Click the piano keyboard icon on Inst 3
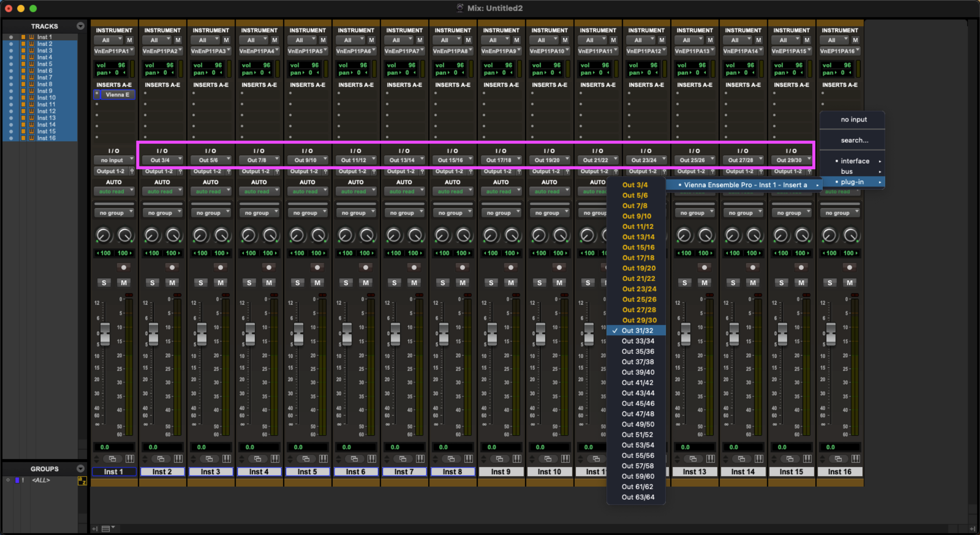 [227, 459]
